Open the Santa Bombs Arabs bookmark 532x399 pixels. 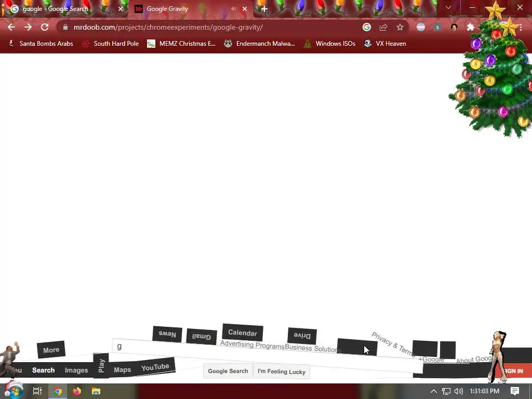(41, 44)
